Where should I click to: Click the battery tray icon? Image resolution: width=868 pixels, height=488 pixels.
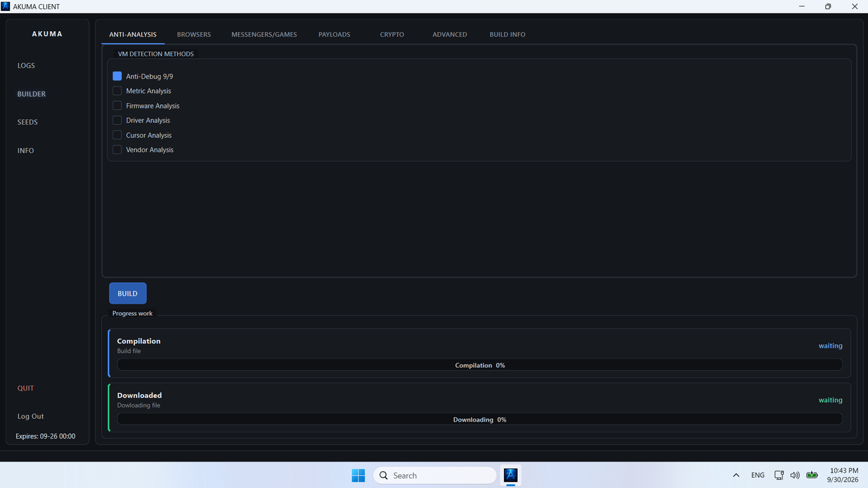(x=812, y=474)
